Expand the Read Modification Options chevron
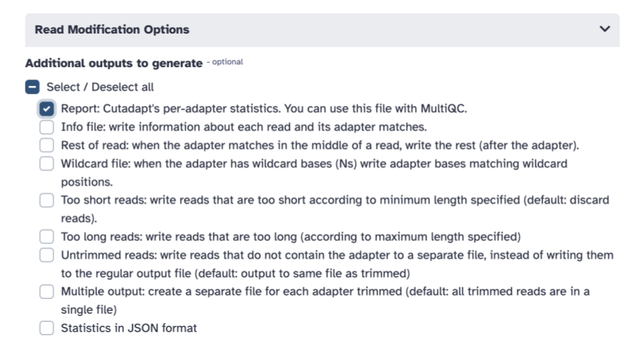The height and width of the screenshot is (362, 644). 604,29
